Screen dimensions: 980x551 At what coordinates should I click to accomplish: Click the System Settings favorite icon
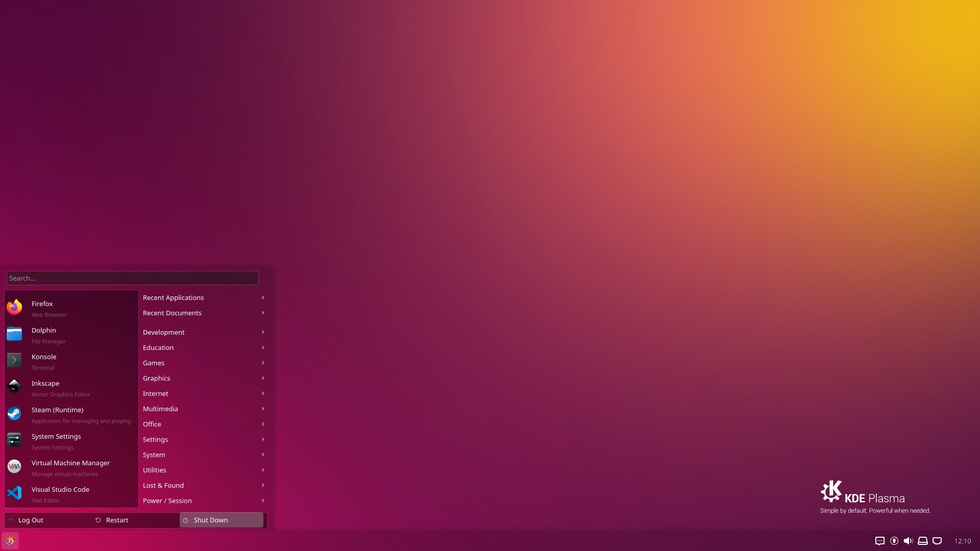(14, 440)
